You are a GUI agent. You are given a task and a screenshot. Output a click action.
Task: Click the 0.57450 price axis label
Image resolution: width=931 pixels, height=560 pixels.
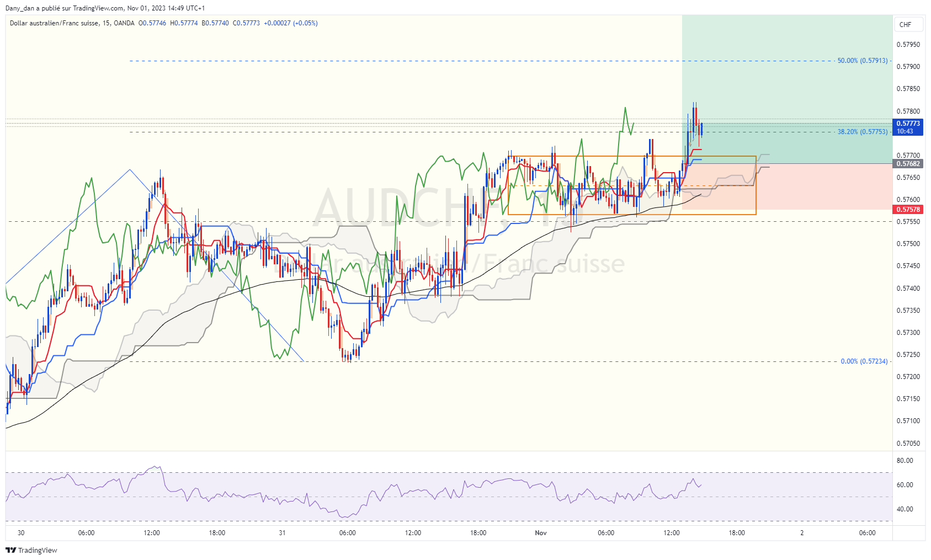coord(908,266)
